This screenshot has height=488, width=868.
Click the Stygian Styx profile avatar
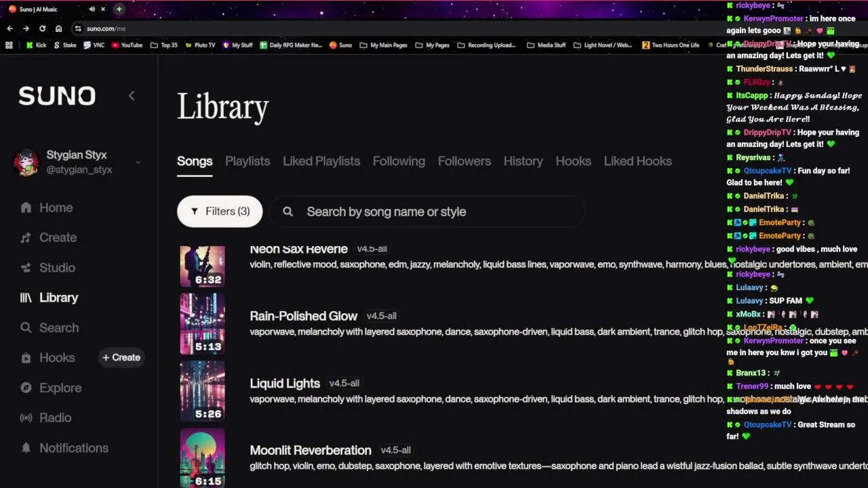pyautogui.click(x=26, y=162)
